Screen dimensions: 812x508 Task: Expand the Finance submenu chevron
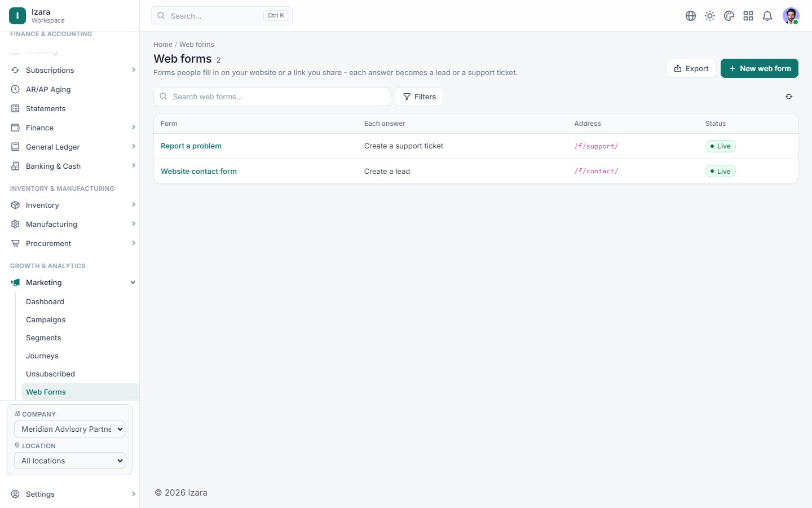(134, 128)
